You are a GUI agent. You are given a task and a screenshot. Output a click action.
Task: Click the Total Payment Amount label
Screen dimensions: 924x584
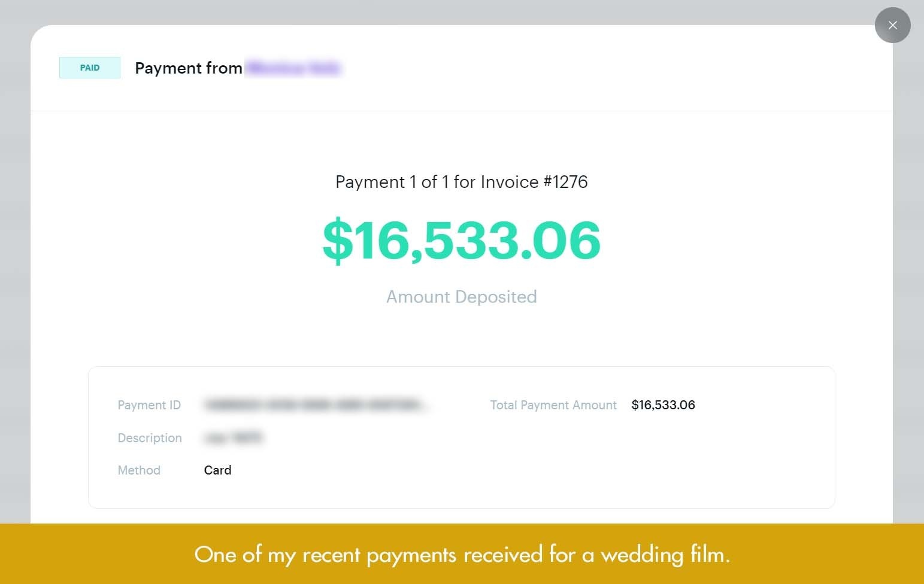tap(553, 405)
